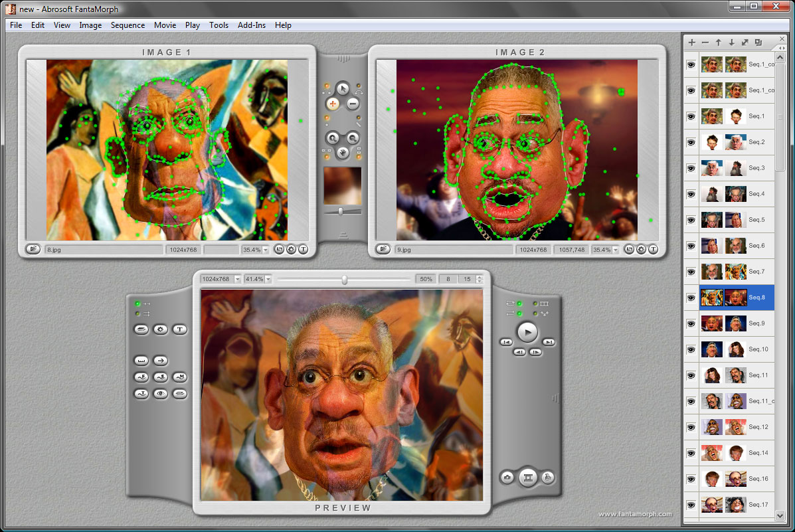Jump to last frame of preview

(x=549, y=342)
